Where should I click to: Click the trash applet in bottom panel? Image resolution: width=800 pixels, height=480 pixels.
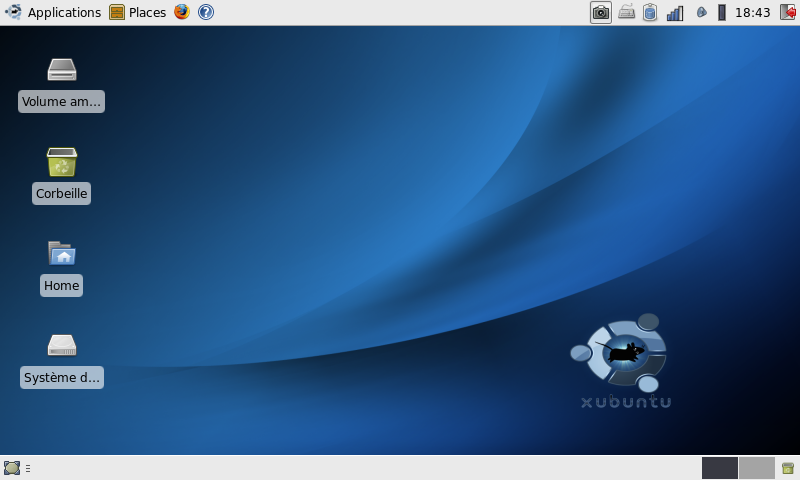[x=788, y=468]
